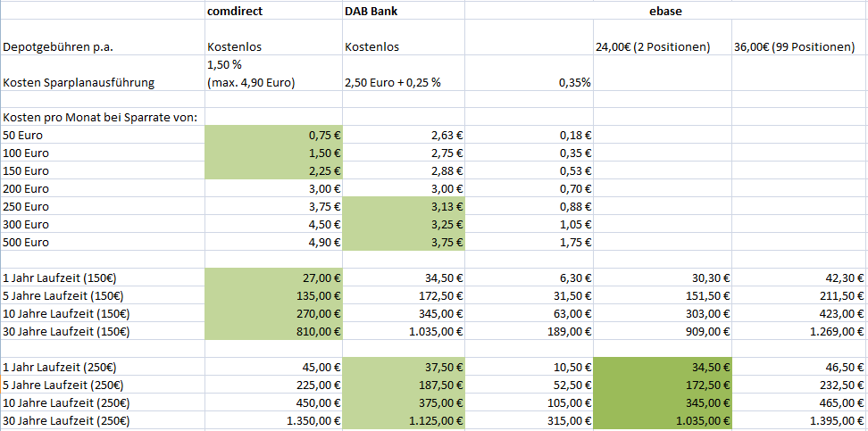Click the 315,00 € cell

(529, 420)
